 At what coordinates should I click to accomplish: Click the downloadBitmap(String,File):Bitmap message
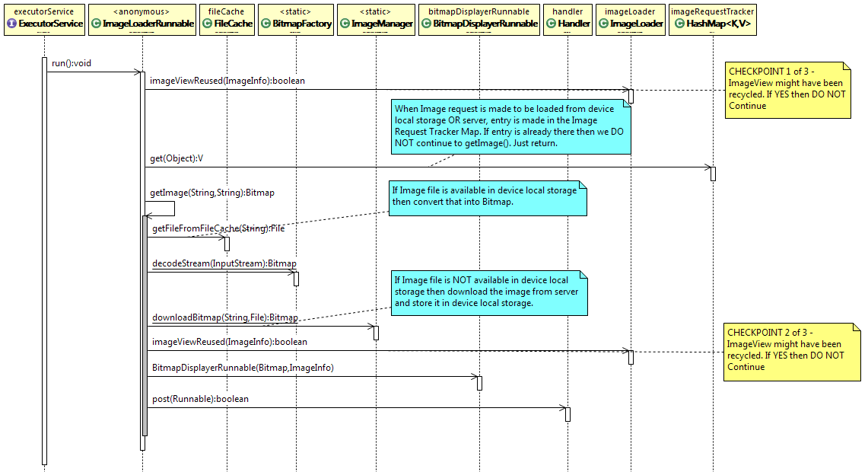point(225,317)
